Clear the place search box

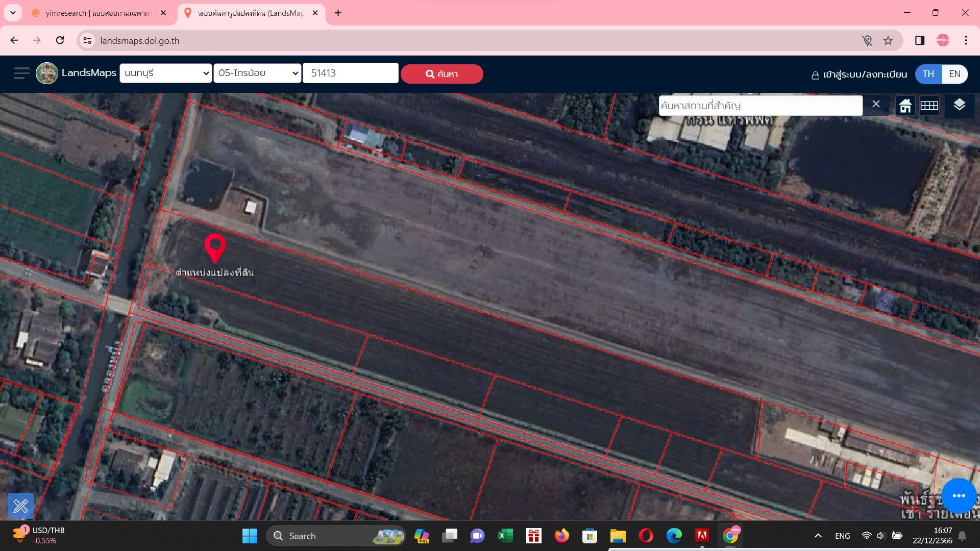pyautogui.click(x=876, y=104)
